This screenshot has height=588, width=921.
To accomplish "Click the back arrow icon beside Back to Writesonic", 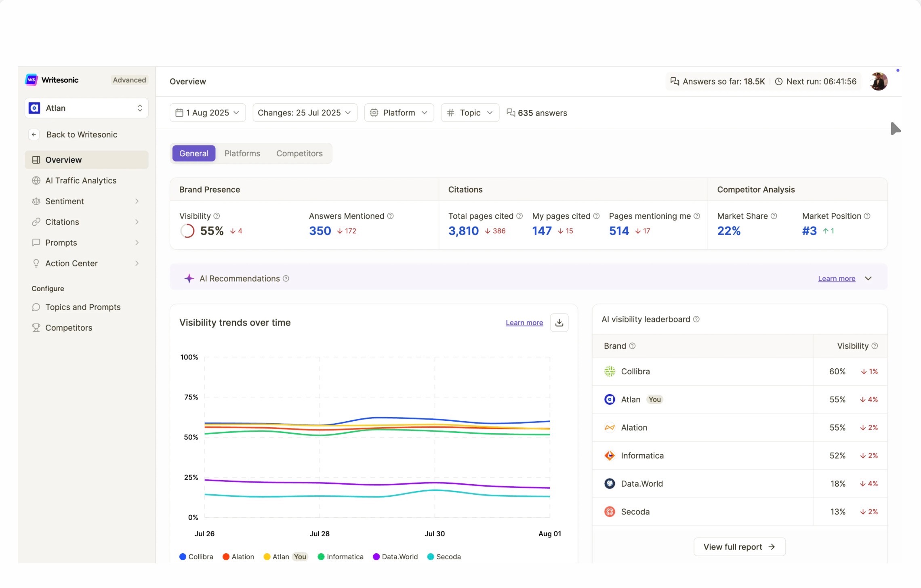I will pyautogui.click(x=34, y=134).
